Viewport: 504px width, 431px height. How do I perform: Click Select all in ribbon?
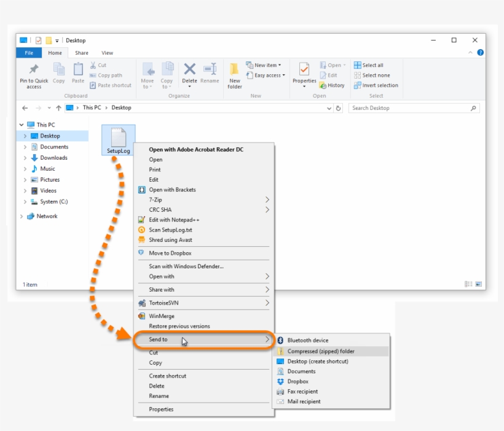[369, 65]
